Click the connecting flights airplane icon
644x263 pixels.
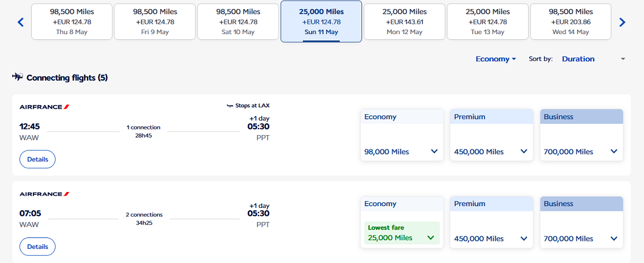pyautogui.click(x=18, y=77)
